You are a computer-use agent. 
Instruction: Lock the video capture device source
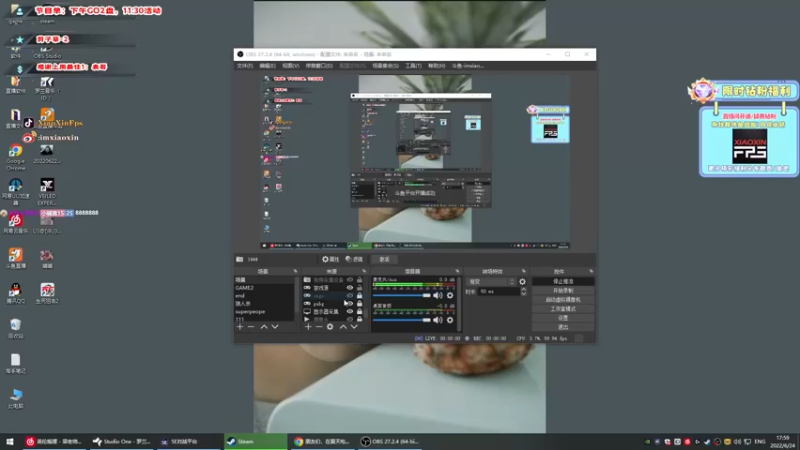tap(360, 280)
